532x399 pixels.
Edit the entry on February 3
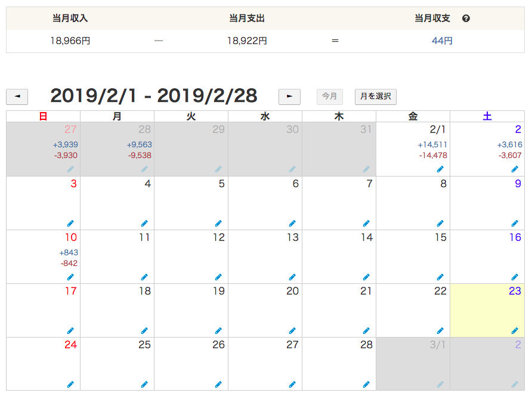(x=70, y=222)
